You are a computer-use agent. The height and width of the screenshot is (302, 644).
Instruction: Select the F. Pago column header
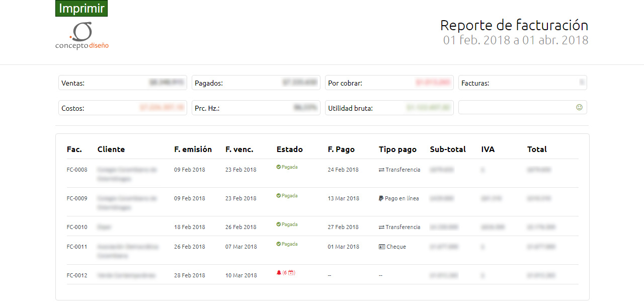coord(341,149)
